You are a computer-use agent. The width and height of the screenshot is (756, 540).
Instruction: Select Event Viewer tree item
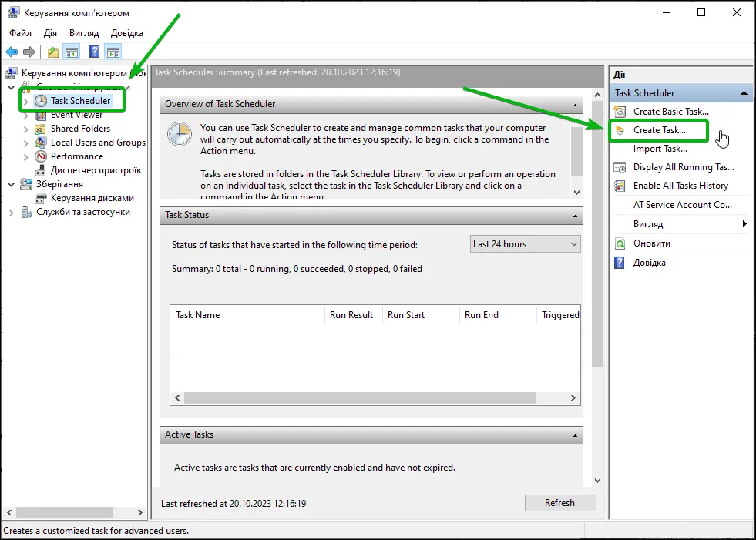tap(76, 115)
